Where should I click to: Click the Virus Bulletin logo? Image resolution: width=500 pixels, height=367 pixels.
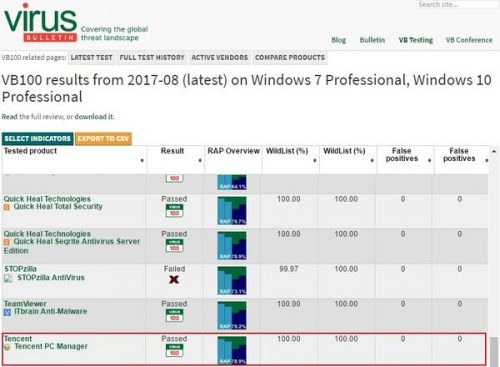[40, 23]
